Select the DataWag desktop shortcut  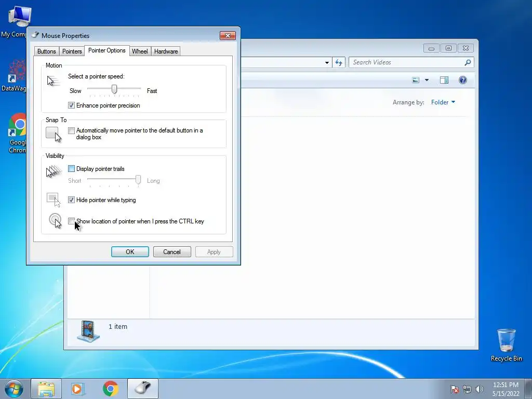[14, 75]
